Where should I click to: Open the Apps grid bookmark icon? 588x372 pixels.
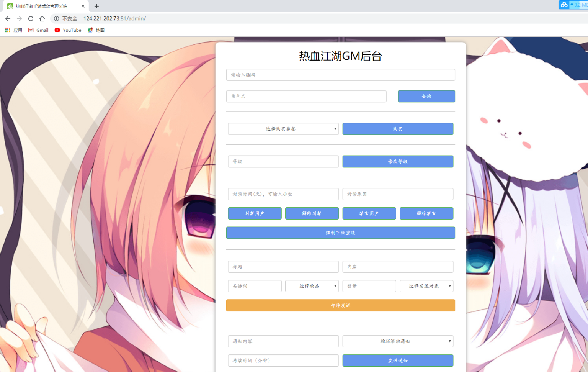tap(8, 30)
